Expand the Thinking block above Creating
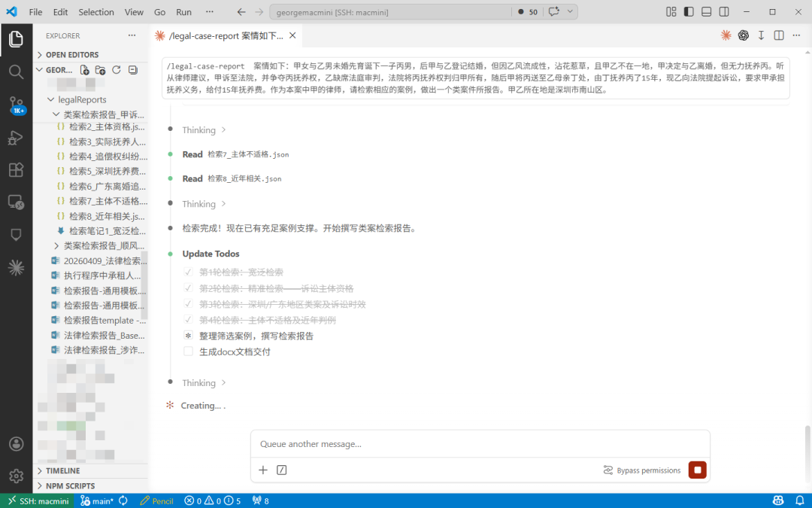This screenshot has width=812, height=508. pos(204,383)
